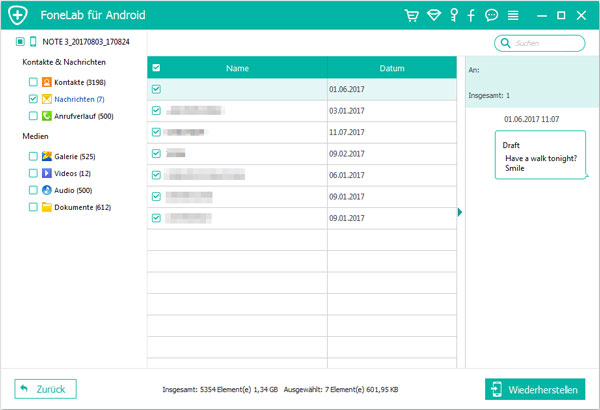The image size is (600, 410).
Task: Click the Insgesamt: 5354 Element(e) status text
Action: click(220, 389)
